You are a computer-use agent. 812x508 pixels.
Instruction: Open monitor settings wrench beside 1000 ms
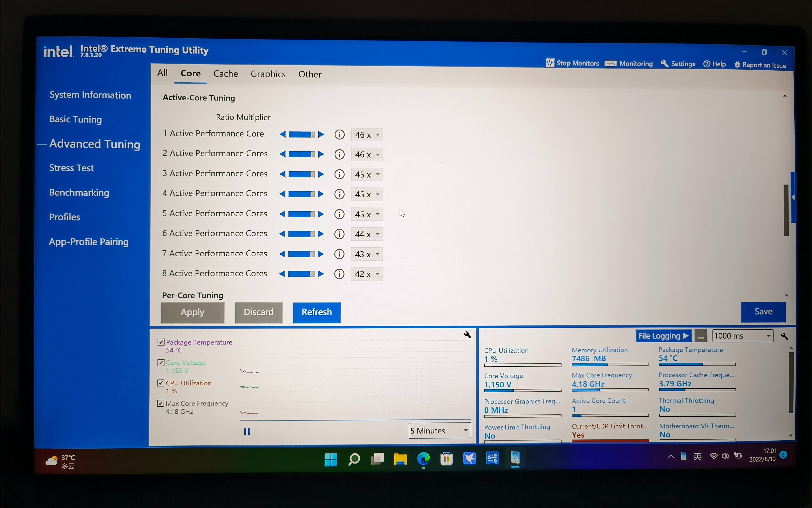point(784,336)
